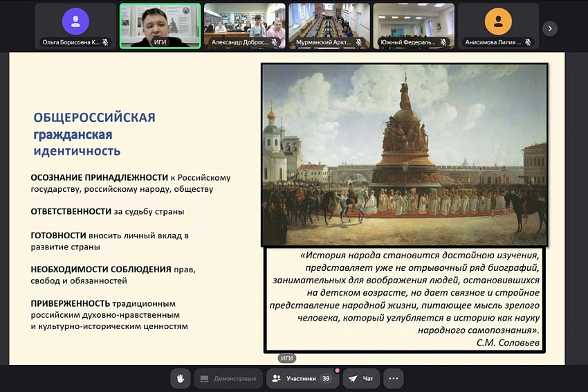Raise hand using the hand icon
Viewport: 588px width, 392px height.
[x=180, y=379]
